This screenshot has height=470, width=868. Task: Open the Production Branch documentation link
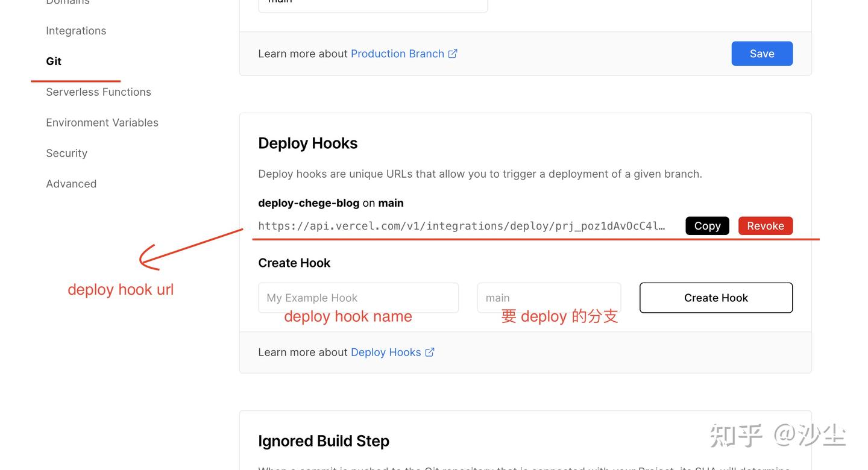pos(397,54)
